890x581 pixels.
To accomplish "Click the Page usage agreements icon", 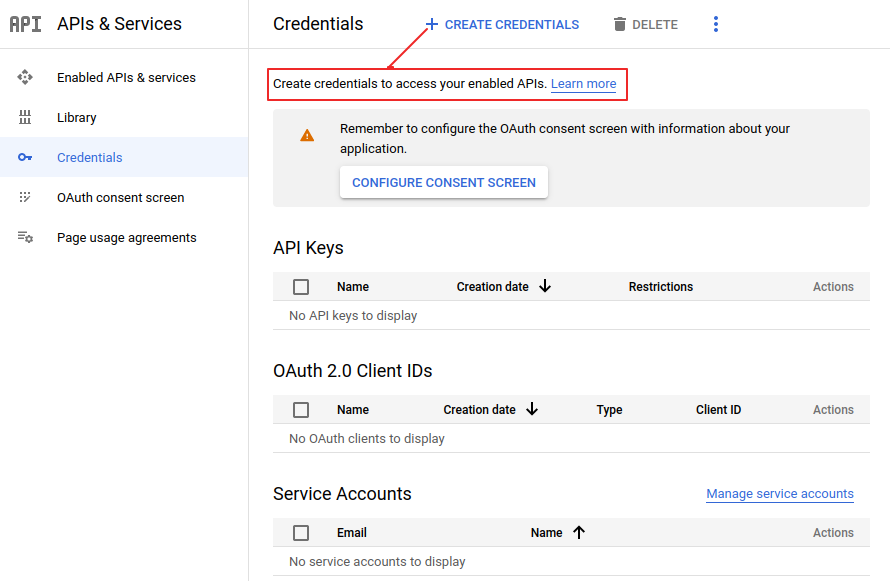I will click(x=25, y=237).
